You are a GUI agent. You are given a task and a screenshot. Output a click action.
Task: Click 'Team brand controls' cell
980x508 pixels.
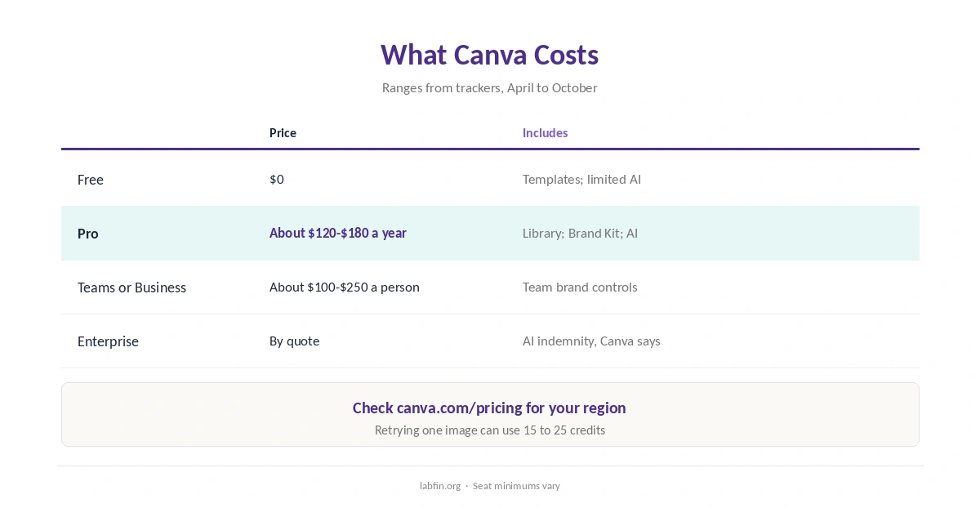click(580, 287)
